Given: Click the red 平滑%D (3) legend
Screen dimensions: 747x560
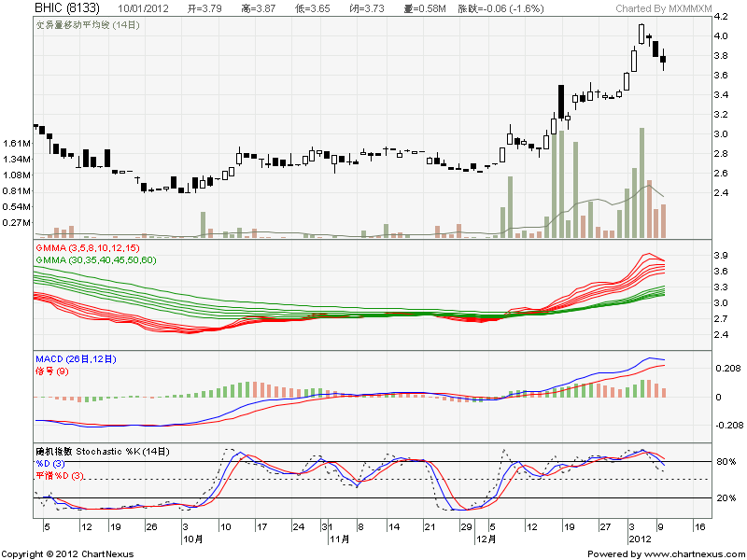Looking at the screenshot, I should click(x=60, y=475).
